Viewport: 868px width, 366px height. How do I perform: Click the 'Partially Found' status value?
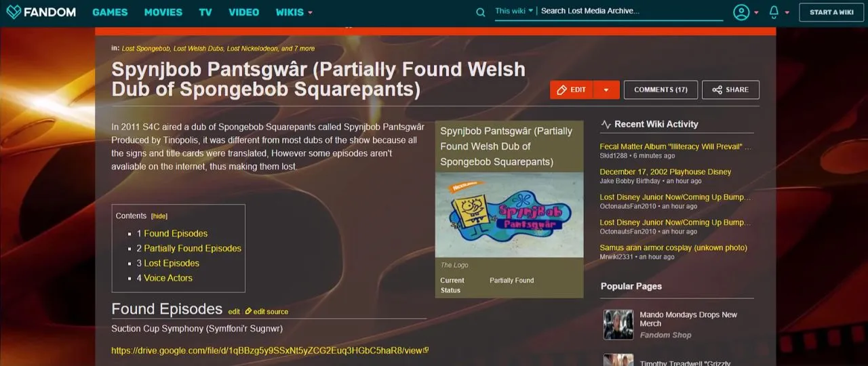(x=512, y=281)
